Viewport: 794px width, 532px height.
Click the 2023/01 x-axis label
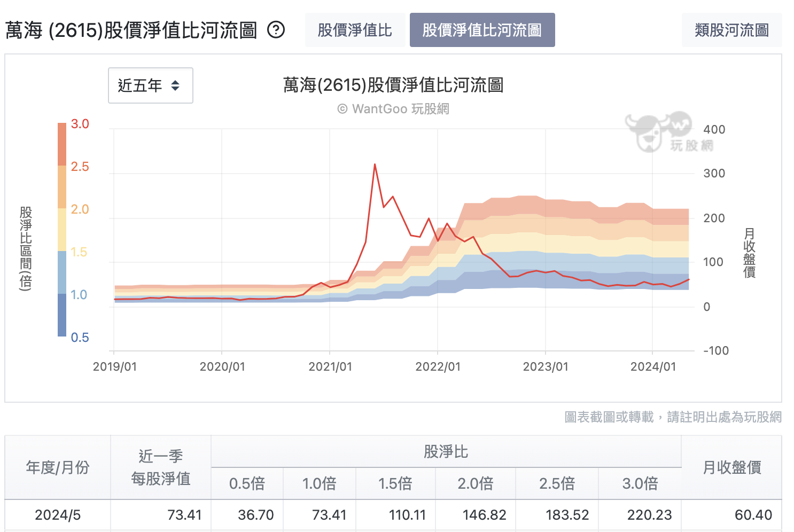tap(546, 367)
